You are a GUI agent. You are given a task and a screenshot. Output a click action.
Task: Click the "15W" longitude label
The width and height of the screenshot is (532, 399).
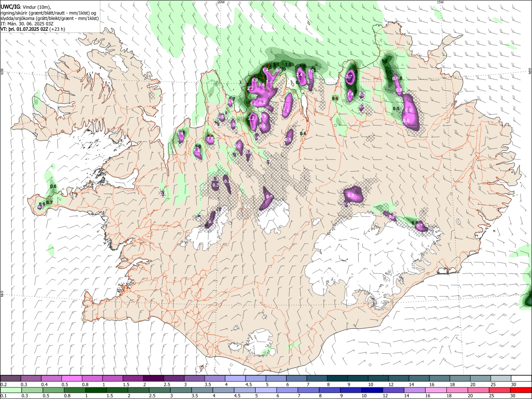[440, 2]
